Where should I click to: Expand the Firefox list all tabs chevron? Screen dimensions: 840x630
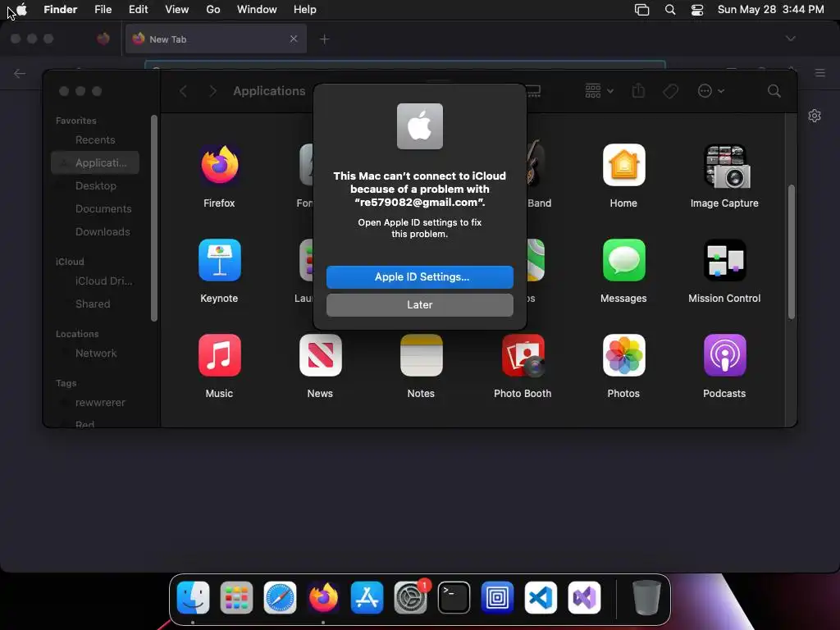pos(790,39)
